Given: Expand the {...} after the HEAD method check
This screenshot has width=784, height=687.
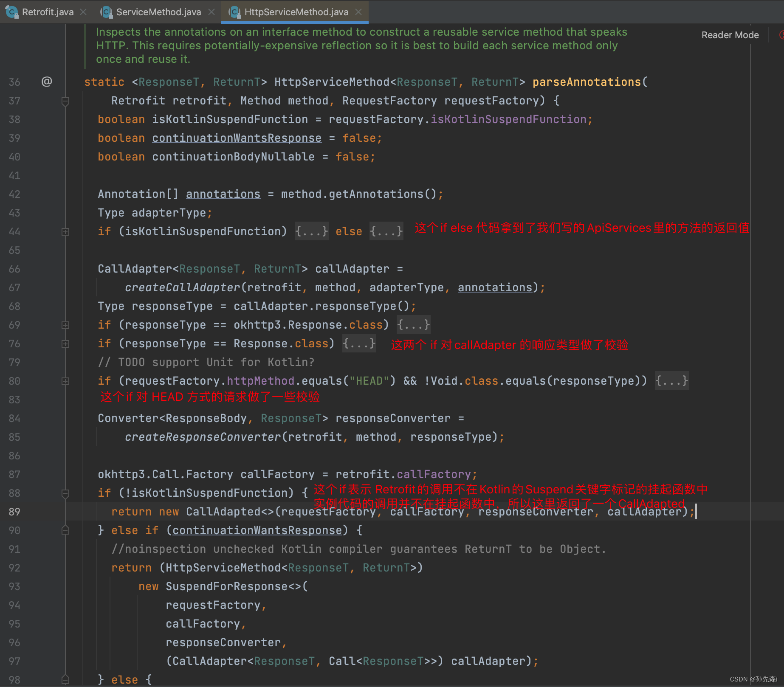Looking at the screenshot, I should click(x=671, y=381).
